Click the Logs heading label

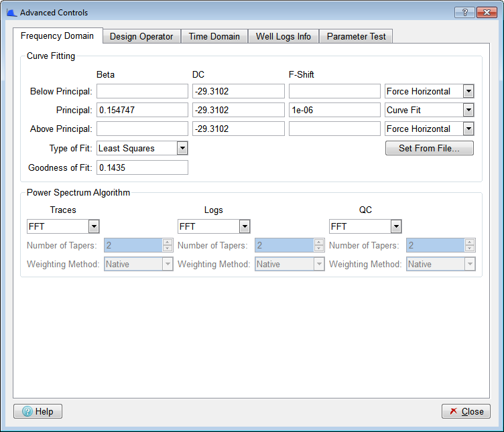tap(213, 210)
